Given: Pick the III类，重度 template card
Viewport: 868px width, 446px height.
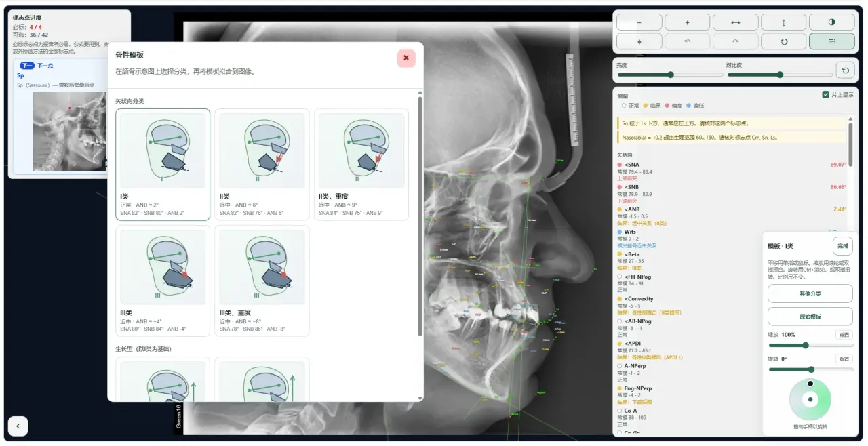Looking at the screenshot, I should click(x=262, y=281).
